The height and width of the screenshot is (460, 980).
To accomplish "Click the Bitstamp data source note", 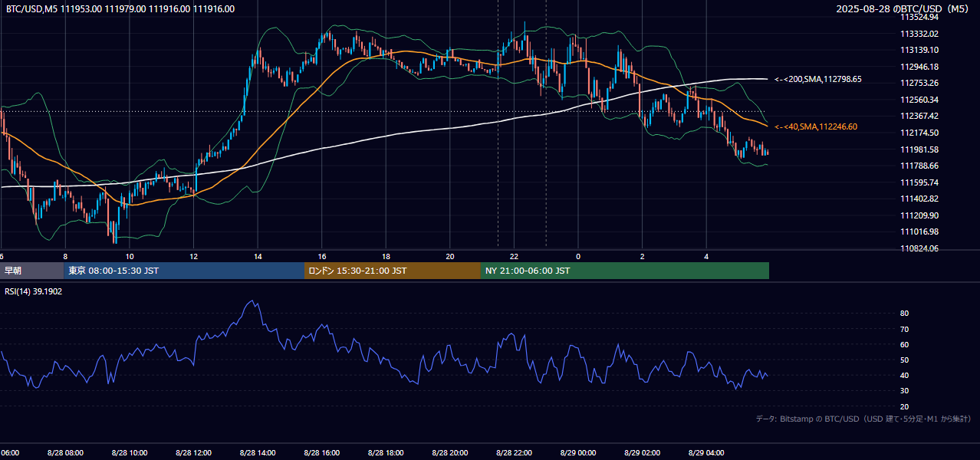I will [863, 419].
